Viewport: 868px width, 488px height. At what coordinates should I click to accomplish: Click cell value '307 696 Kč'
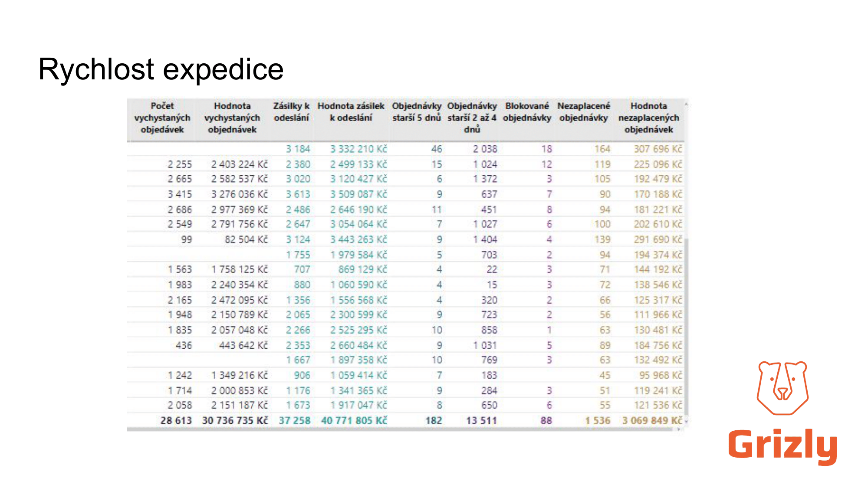click(x=658, y=149)
